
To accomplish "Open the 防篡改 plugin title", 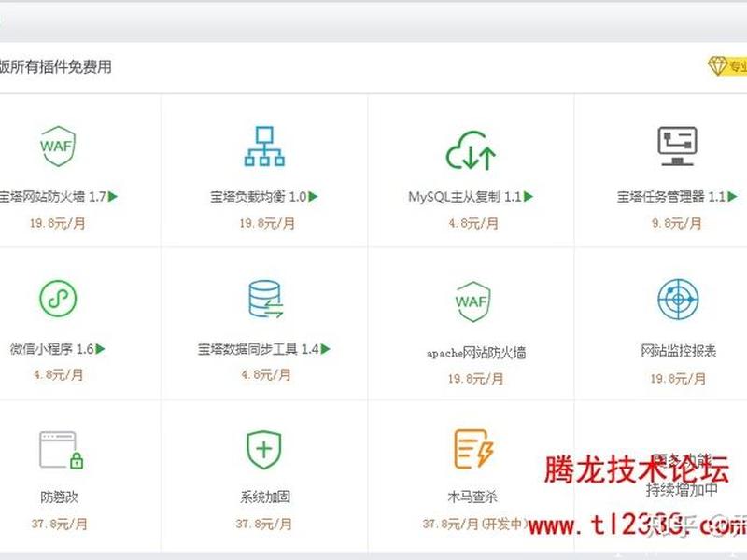I will click(x=59, y=497).
